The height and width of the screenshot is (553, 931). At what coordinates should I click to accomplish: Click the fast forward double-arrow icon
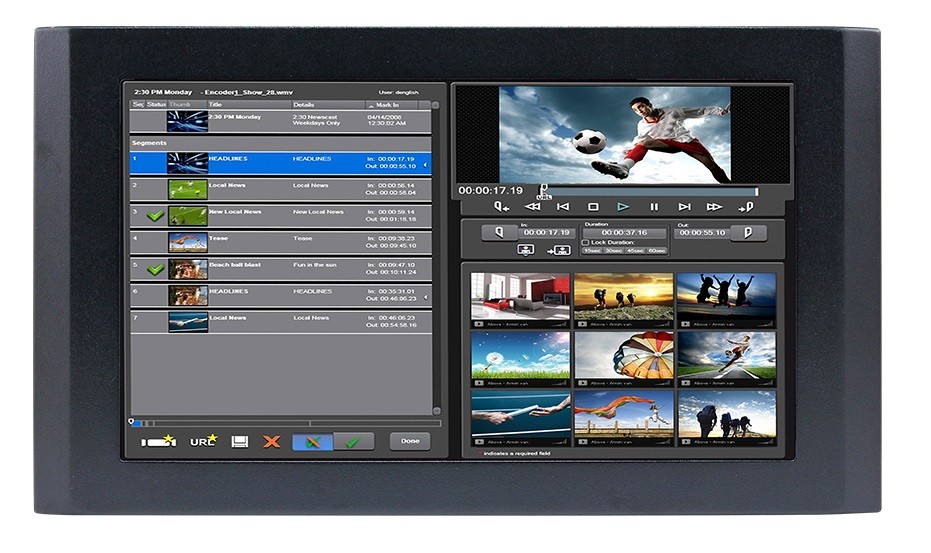tap(714, 207)
